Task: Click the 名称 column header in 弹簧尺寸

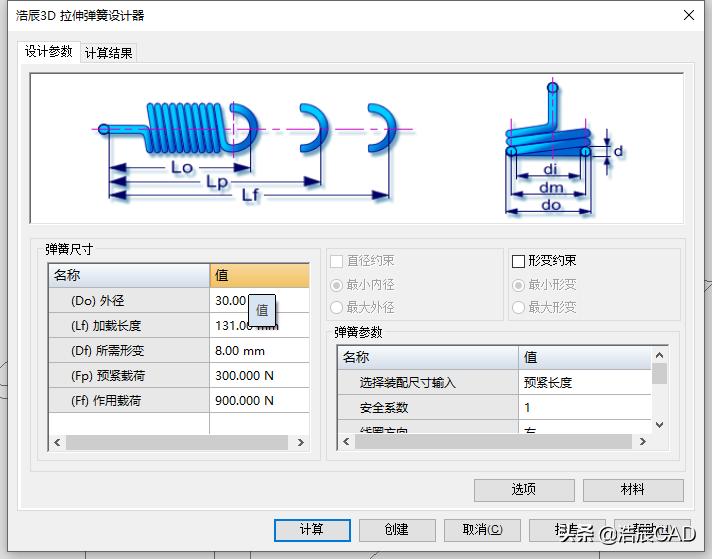Action: click(x=129, y=275)
